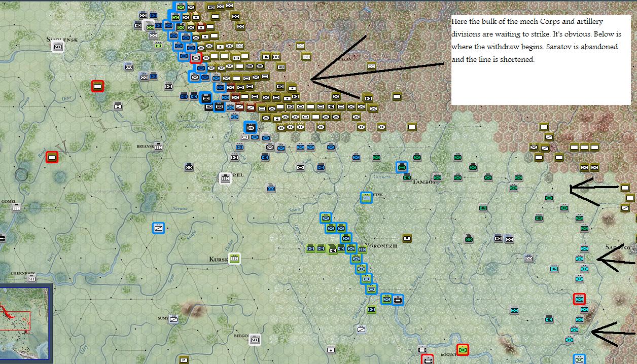The width and height of the screenshot is (637, 364).
Task: Select blue-bordered green armor unit northwest of Tambov
Action: 402,167
